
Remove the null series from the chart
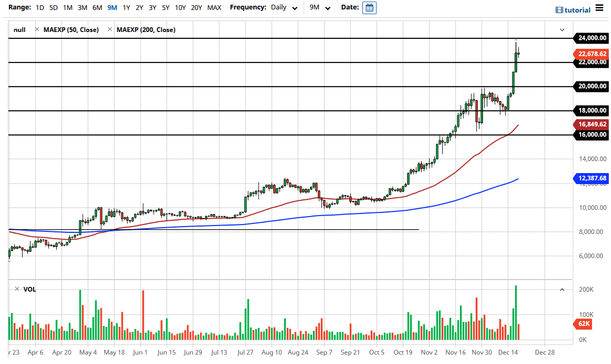coord(19,29)
